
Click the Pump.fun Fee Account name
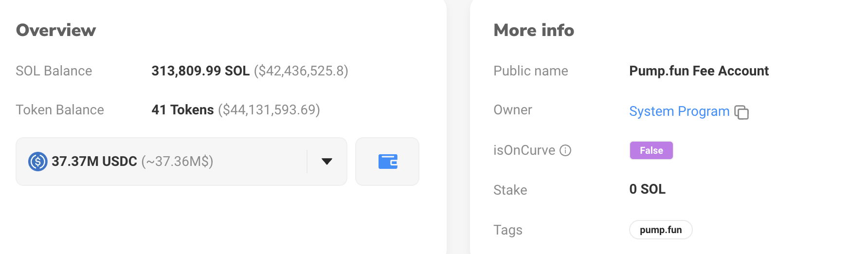point(699,71)
